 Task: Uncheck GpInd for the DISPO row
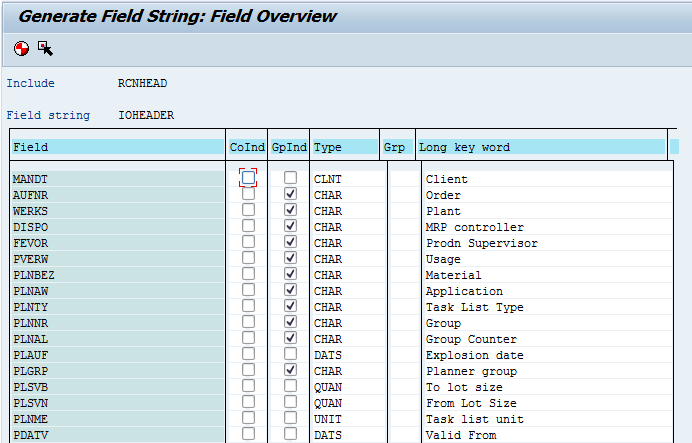click(x=290, y=226)
